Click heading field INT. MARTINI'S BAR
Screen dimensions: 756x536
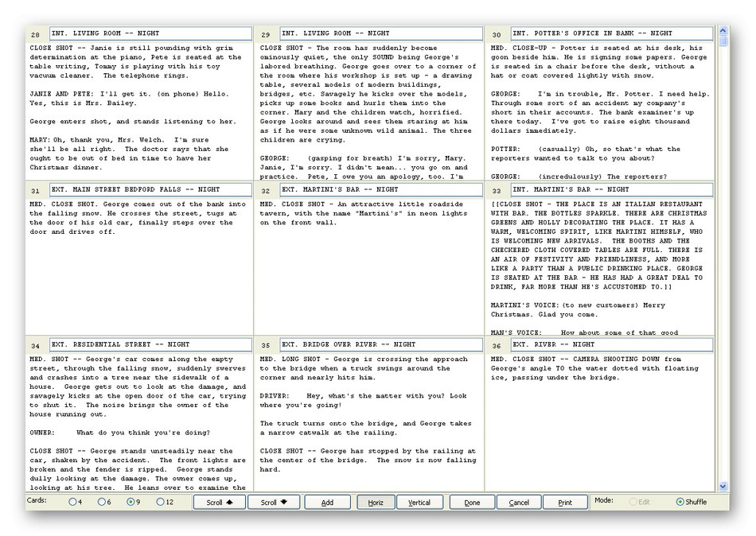(x=611, y=189)
